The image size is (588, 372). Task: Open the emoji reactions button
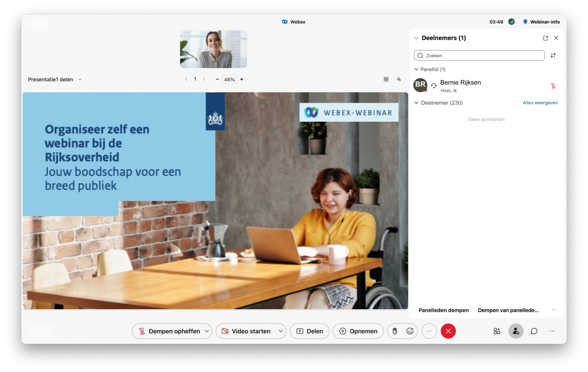tap(410, 331)
